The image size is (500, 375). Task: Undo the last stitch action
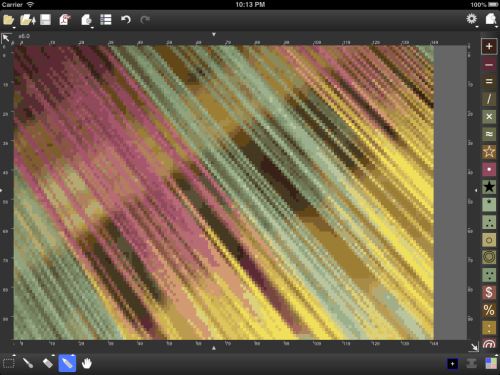[125, 20]
